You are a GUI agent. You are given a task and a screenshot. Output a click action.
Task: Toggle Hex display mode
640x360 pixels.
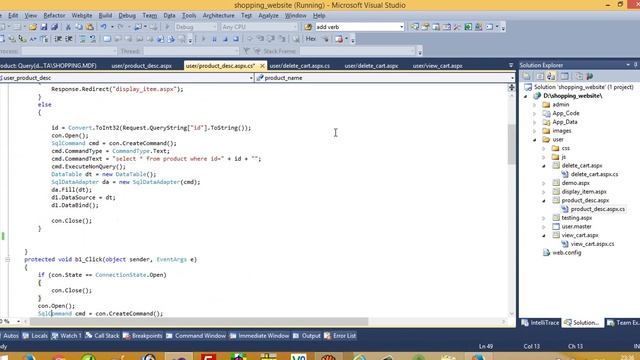pos(311,39)
